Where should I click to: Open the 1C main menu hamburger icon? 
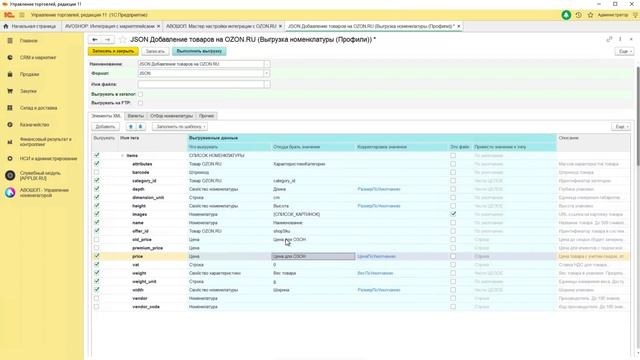point(22,15)
